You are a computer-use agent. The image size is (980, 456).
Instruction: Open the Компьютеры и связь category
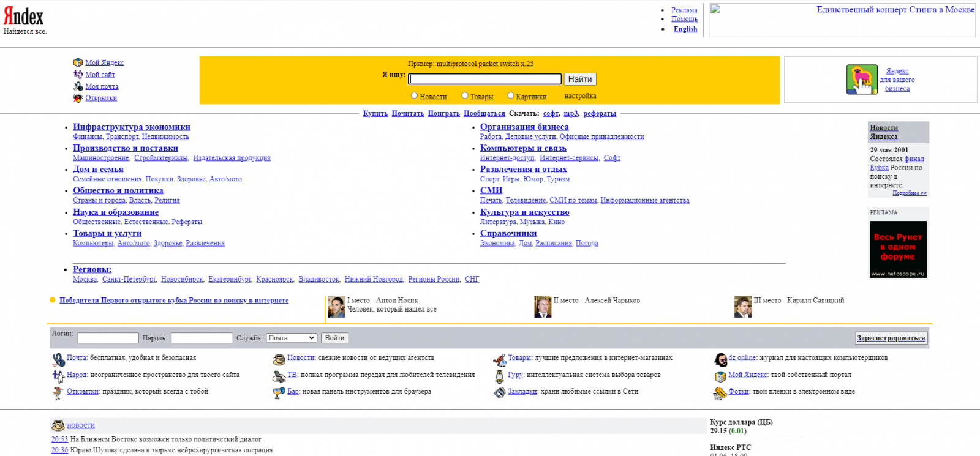[523, 148]
